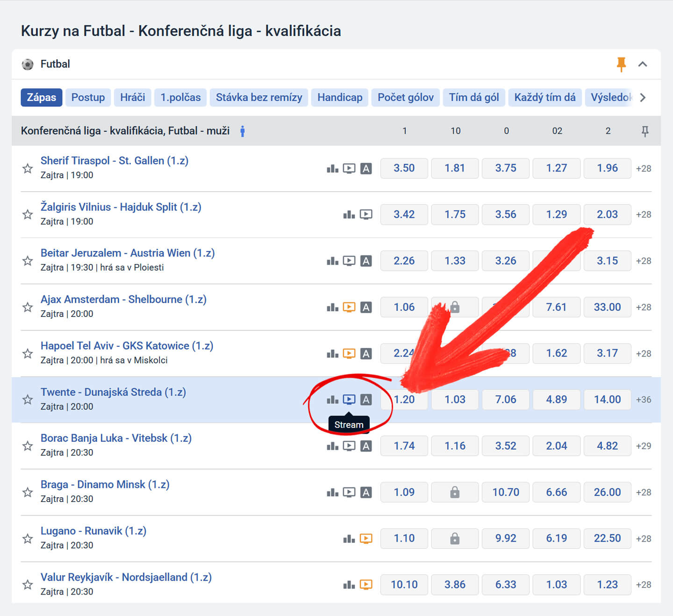673x616 pixels.
Task: Click the A icon for Sherif Tiraspol match
Action: click(x=366, y=168)
